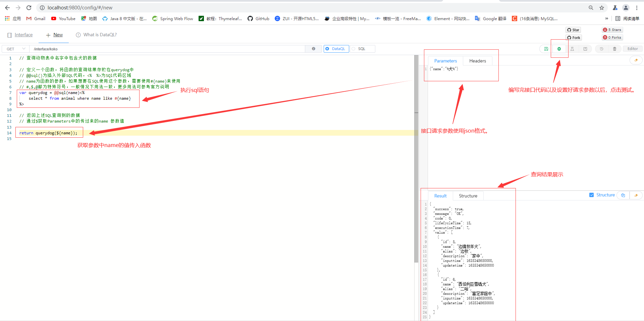644x321 pixels.
Task: Clear the result panel with the eraser icon
Action: [x=636, y=195]
